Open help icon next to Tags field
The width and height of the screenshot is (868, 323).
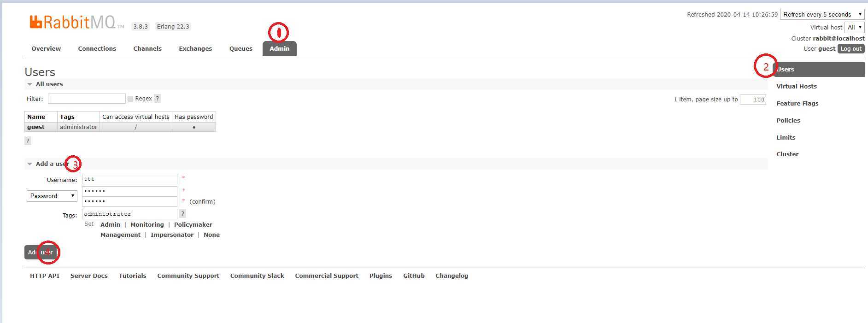(182, 213)
